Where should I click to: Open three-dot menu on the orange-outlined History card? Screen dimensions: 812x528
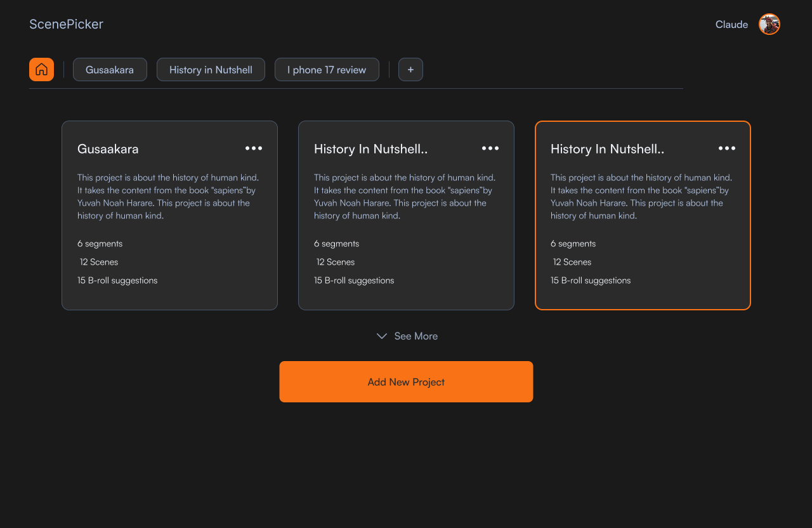(727, 148)
